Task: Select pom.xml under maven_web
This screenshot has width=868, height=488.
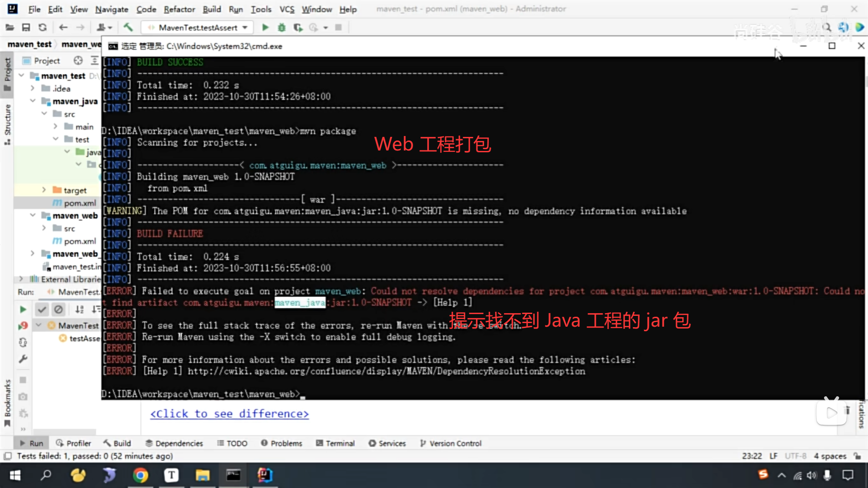Action: (80, 241)
